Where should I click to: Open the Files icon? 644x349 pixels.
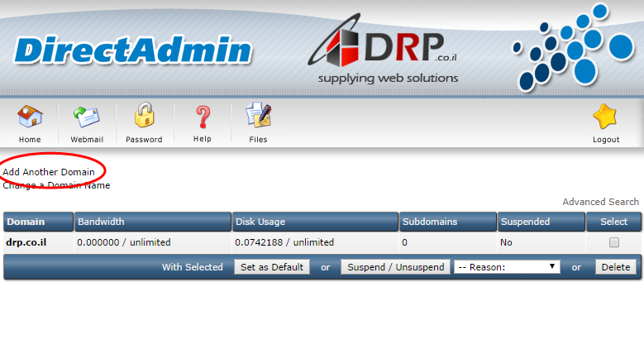coord(258,117)
